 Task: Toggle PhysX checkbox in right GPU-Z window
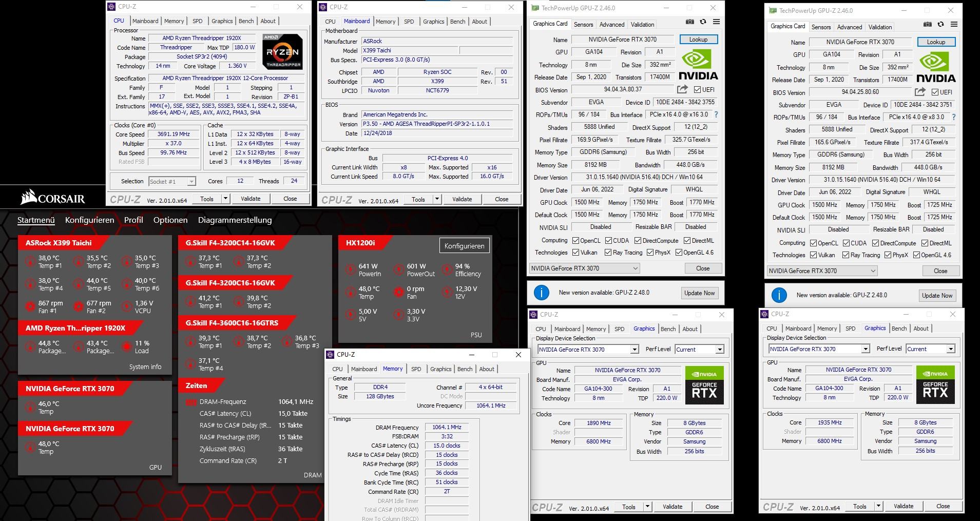[x=888, y=255]
